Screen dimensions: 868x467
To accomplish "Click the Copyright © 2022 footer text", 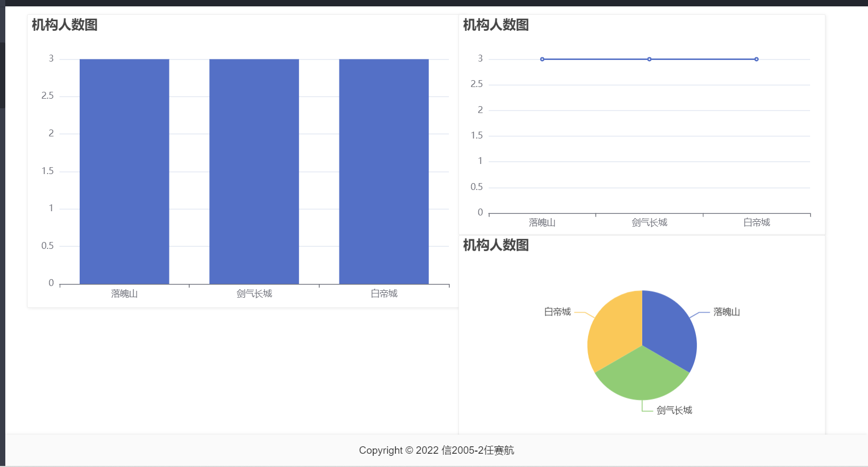I will coord(437,451).
